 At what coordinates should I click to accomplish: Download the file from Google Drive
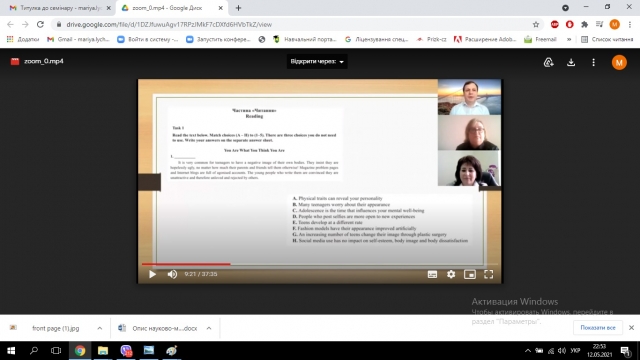[571, 62]
